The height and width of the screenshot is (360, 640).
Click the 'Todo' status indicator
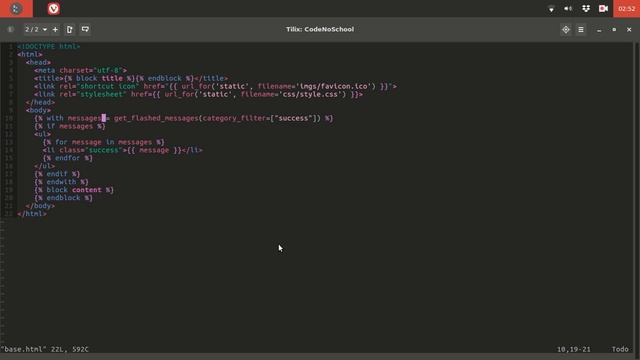(620, 349)
